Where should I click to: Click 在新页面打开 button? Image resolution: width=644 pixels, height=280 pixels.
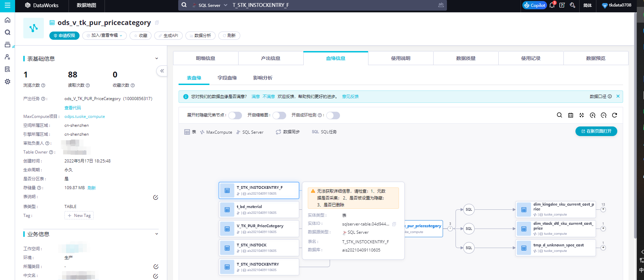tap(596, 131)
